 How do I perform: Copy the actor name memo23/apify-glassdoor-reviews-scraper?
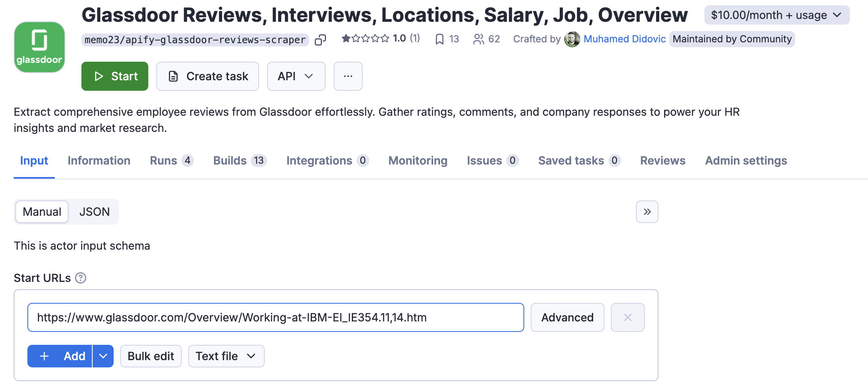point(320,40)
